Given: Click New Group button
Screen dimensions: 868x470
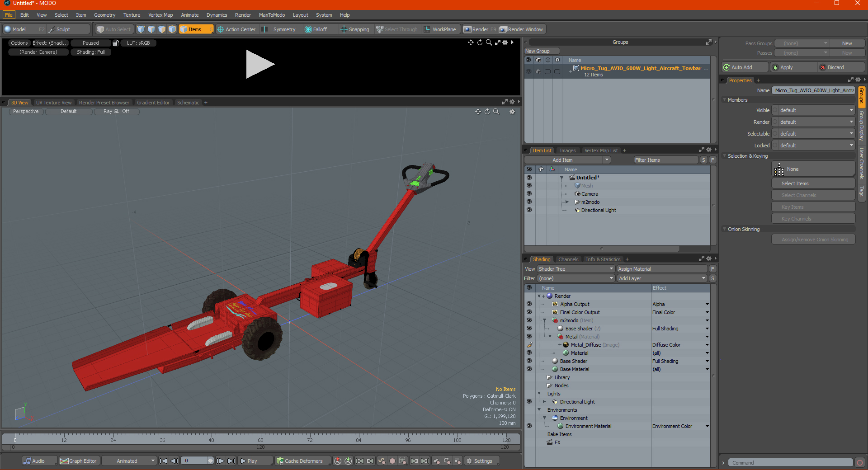Looking at the screenshot, I should point(542,51).
